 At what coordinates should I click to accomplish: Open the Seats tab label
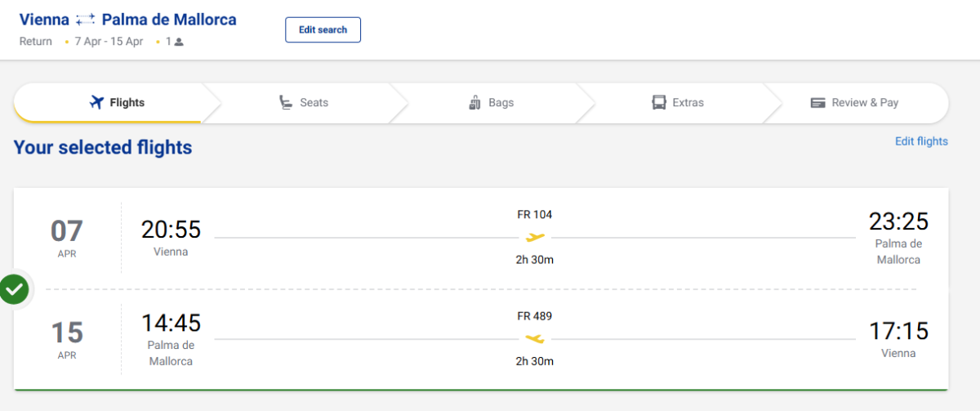click(x=314, y=103)
